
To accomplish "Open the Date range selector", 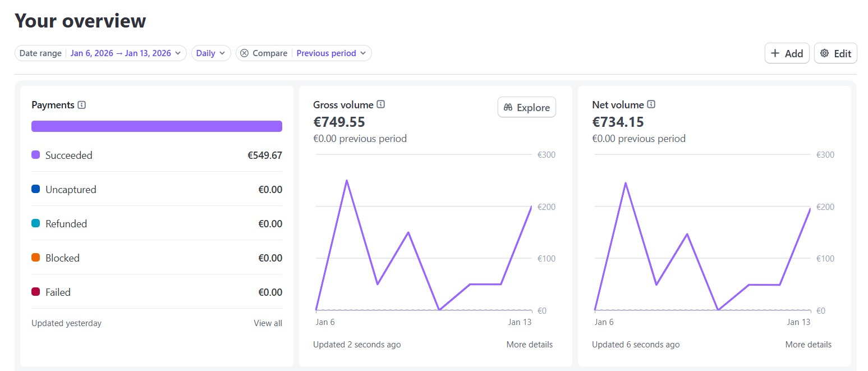I will [x=123, y=53].
